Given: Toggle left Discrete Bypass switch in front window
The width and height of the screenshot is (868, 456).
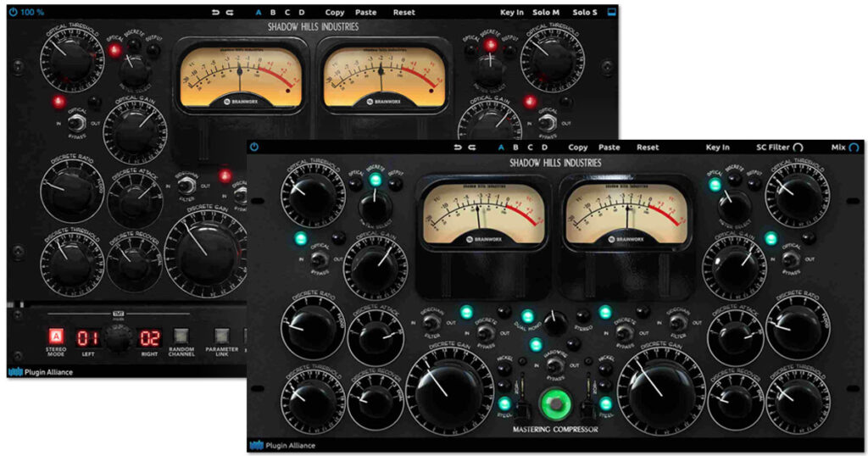Looking at the screenshot, I should point(486,333).
